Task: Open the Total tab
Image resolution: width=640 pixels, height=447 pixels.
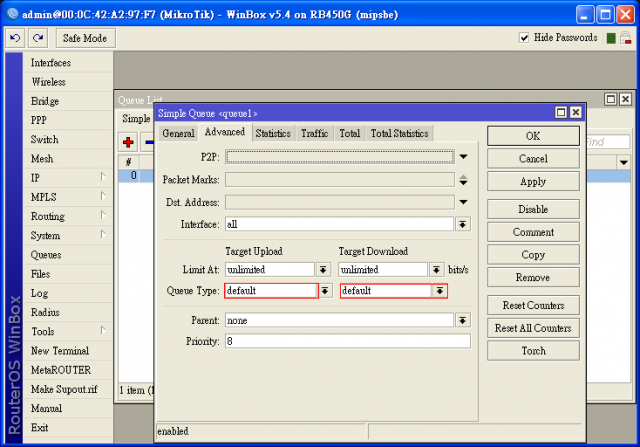Action: (x=350, y=133)
